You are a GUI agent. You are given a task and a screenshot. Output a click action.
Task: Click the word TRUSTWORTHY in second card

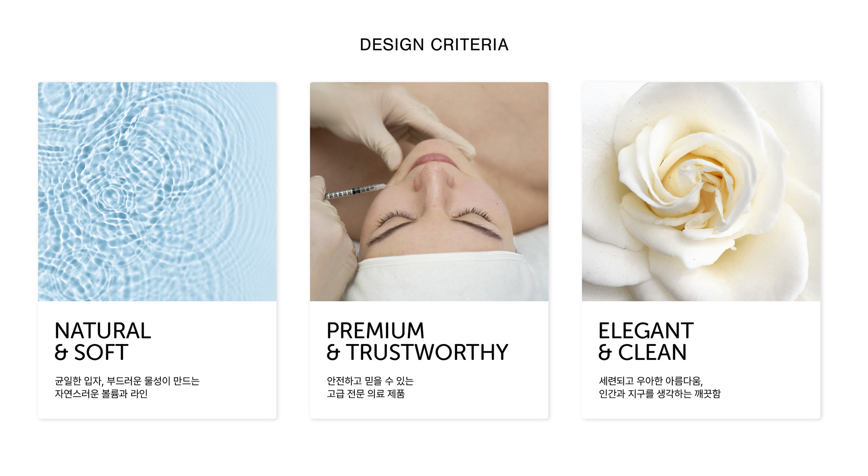(x=428, y=352)
